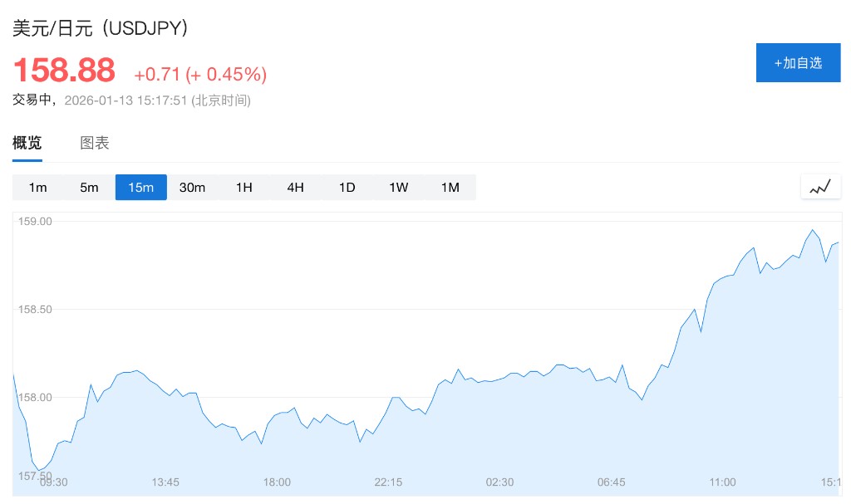
Task: Choose the 30m chart interval
Action: click(193, 188)
